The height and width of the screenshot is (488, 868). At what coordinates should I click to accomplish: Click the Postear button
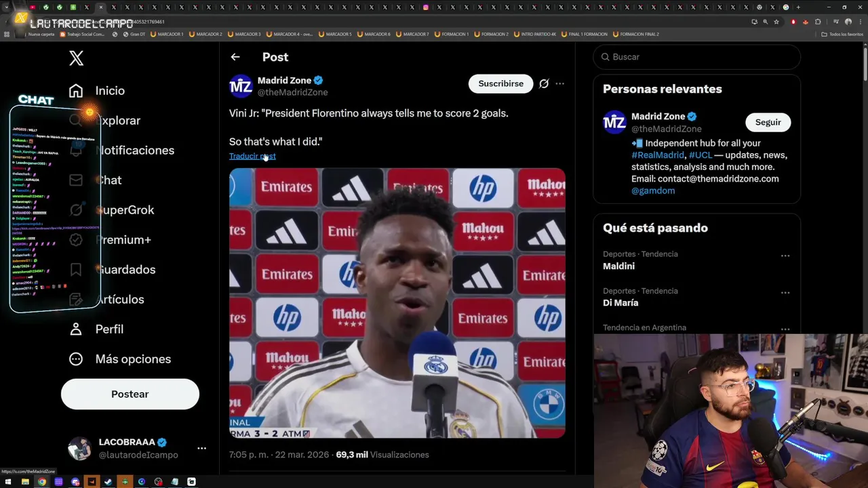tap(130, 394)
